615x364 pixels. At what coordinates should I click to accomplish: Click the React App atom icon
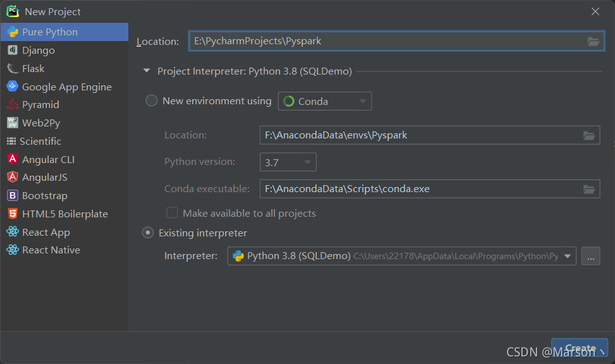13,231
